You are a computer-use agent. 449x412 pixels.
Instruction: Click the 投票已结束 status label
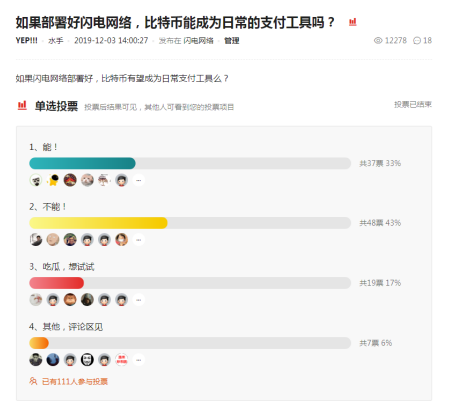pos(413,105)
